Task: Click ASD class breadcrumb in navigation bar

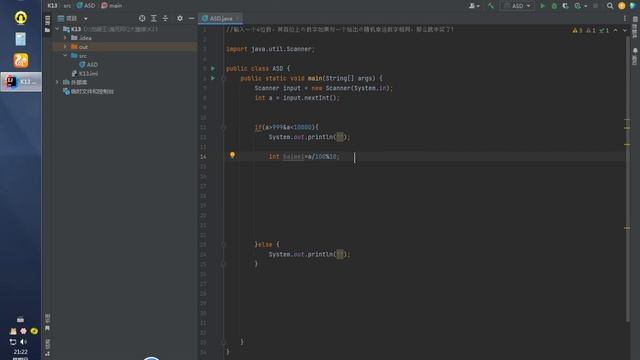Action: tap(86, 6)
